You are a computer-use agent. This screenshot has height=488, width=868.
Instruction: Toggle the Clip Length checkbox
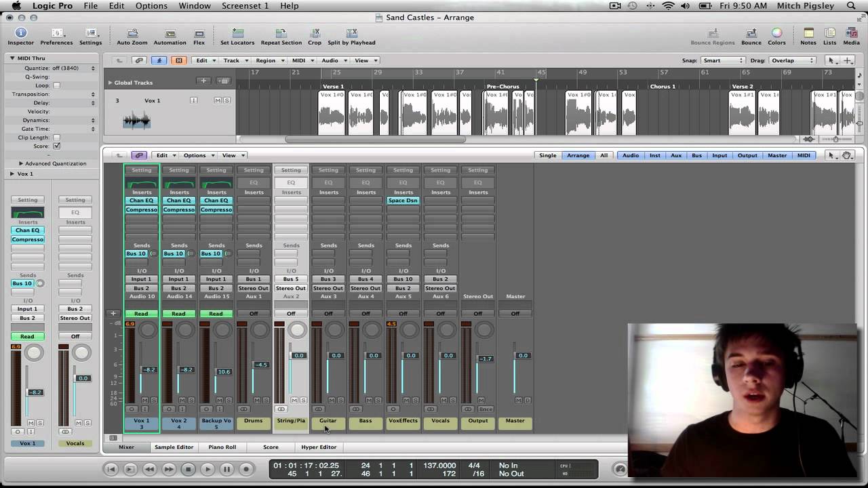(x=56, y=138)
